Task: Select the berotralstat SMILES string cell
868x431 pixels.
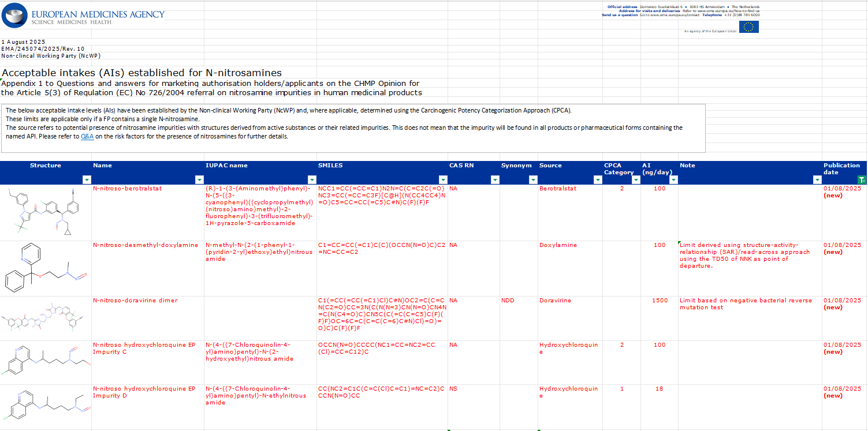Action: pyautogui.click(x=382, y=213)
